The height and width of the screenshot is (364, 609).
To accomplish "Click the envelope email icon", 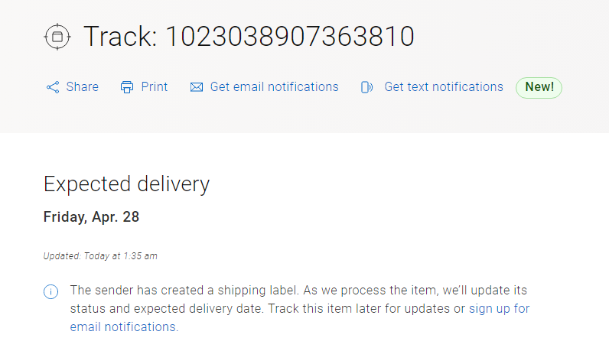I will pos(197,87).
